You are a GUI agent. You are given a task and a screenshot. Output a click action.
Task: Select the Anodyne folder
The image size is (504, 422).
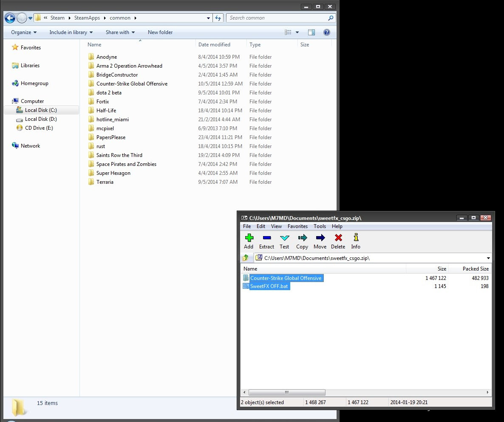coord(106,57)
